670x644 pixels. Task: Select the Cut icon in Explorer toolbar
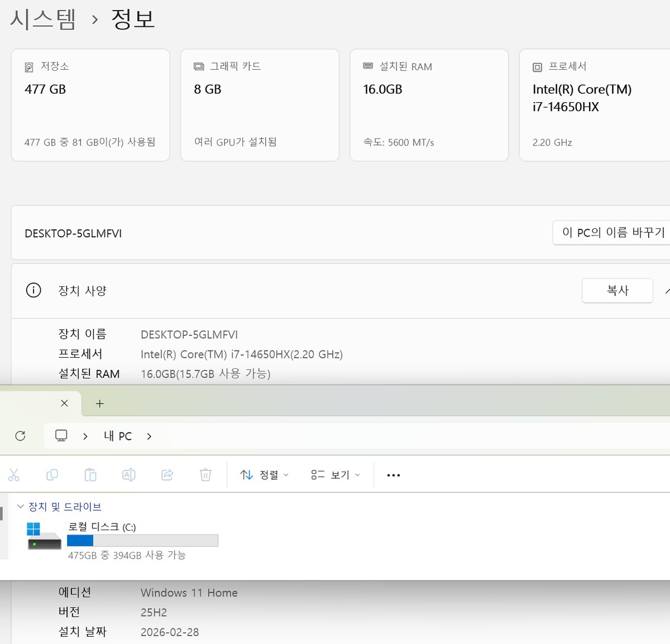pos(14,474)
